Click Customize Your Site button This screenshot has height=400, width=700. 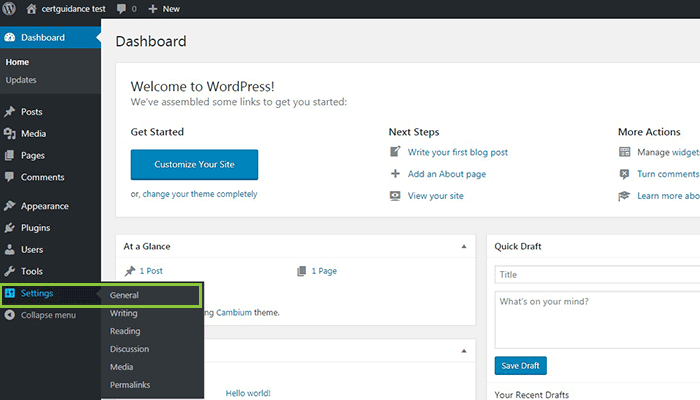coord(194,164)
